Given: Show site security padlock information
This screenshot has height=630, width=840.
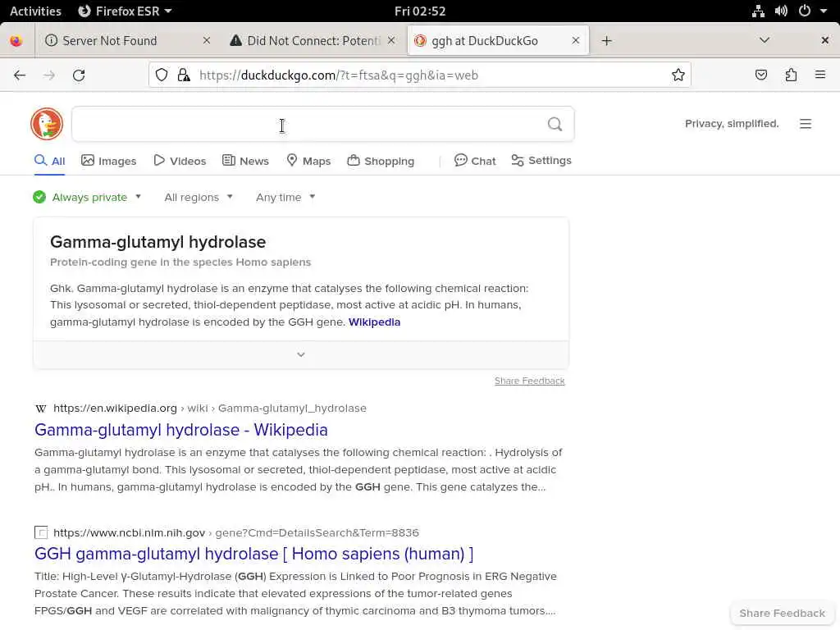Looking at the screenshot, I should pos(184,75).
